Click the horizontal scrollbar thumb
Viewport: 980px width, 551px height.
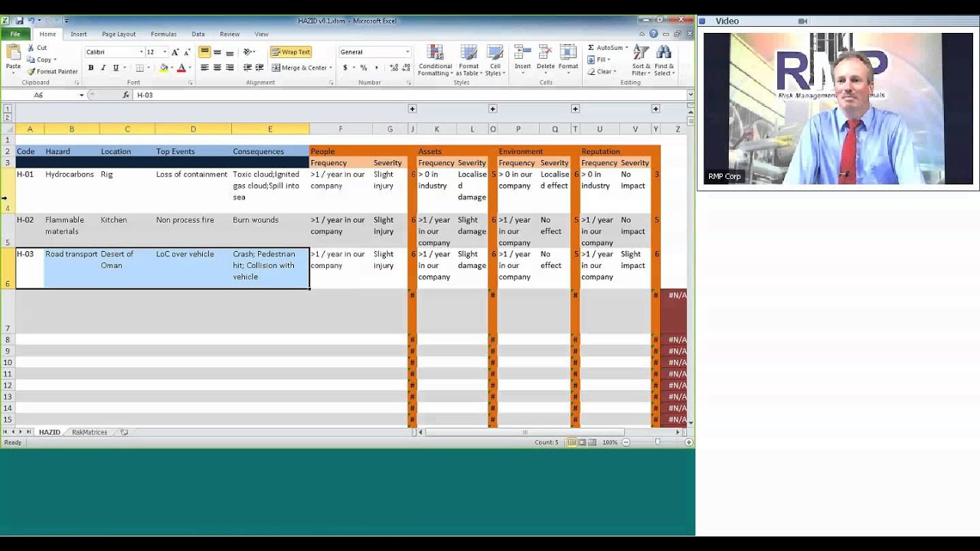(525, 432)
